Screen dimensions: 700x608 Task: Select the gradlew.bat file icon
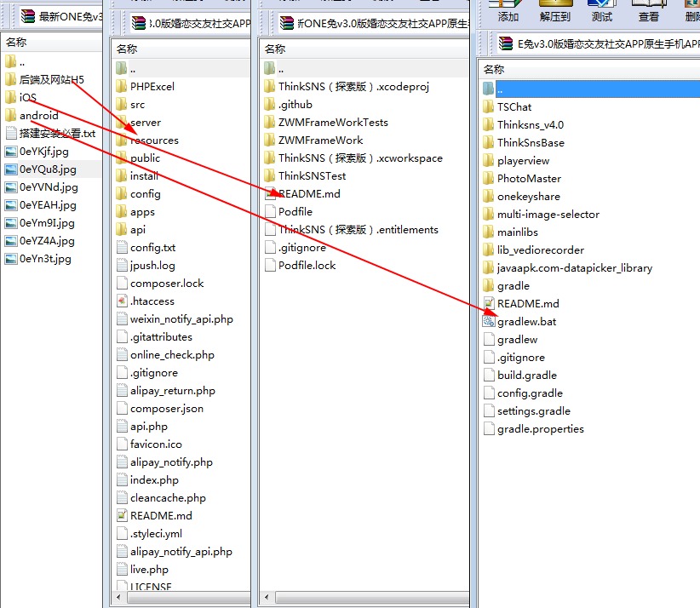[x=489, y=322]
